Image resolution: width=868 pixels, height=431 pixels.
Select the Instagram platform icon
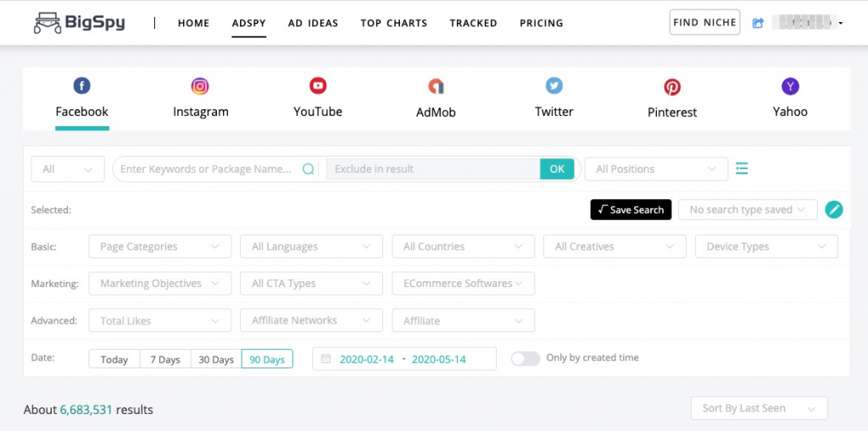click(200, 86)
